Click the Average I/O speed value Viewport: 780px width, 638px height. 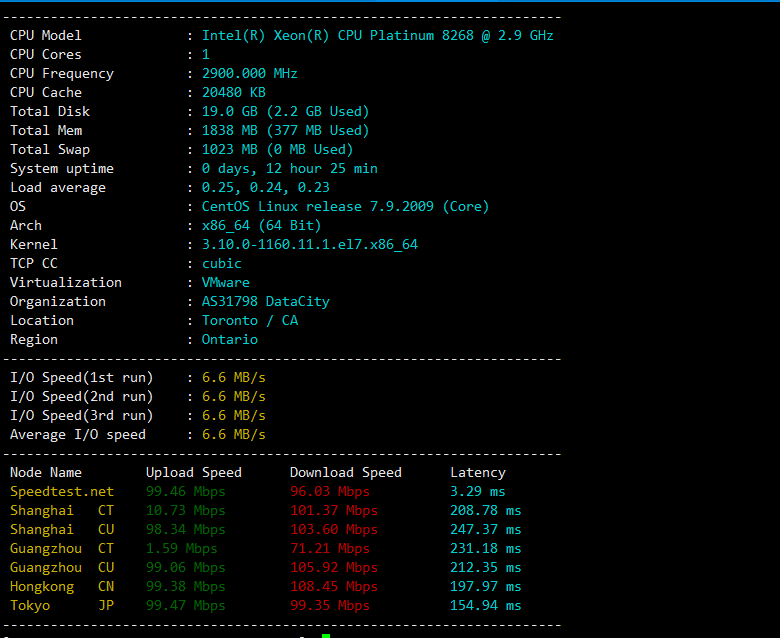coord(233,434)
